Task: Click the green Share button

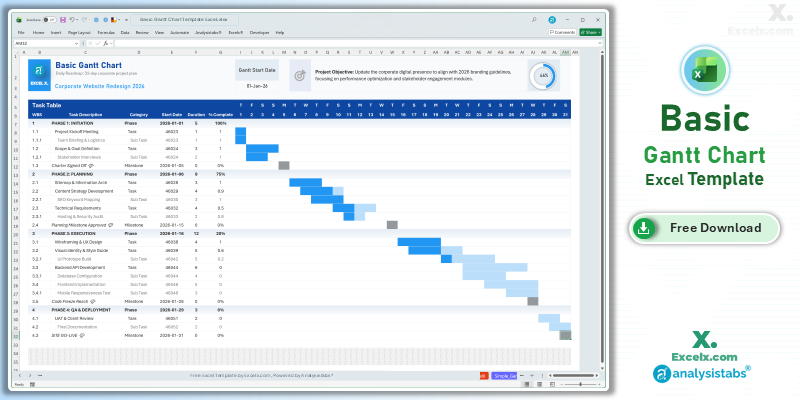Action: point(589,32)
